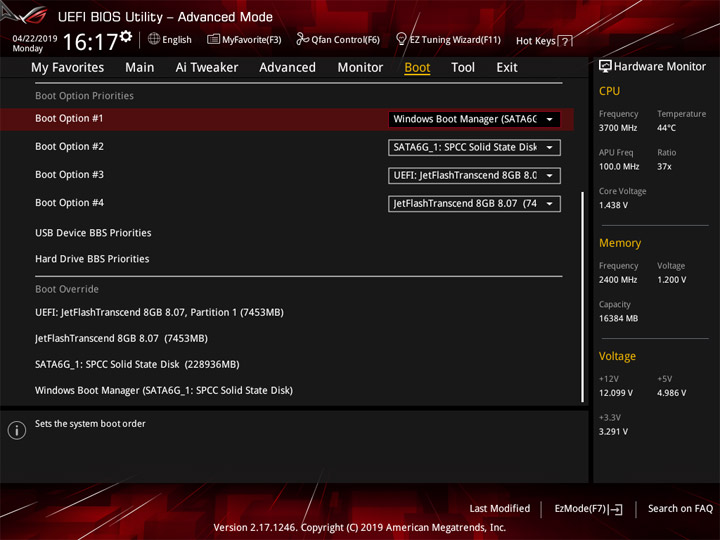Click the EzMode exit arrow icon
Image resolution: width=720 pixels, height=540 pixels.
pos(617,509)
